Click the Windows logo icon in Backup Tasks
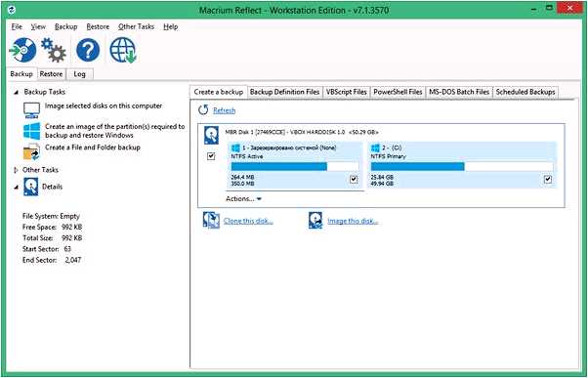Viewport: 588px width, 378px height. (x=31, y=131)
